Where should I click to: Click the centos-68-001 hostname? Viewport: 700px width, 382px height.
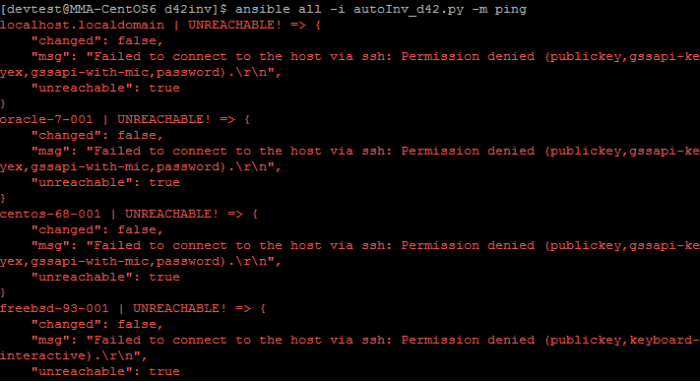pyautogui.click(x=50, y=214)
